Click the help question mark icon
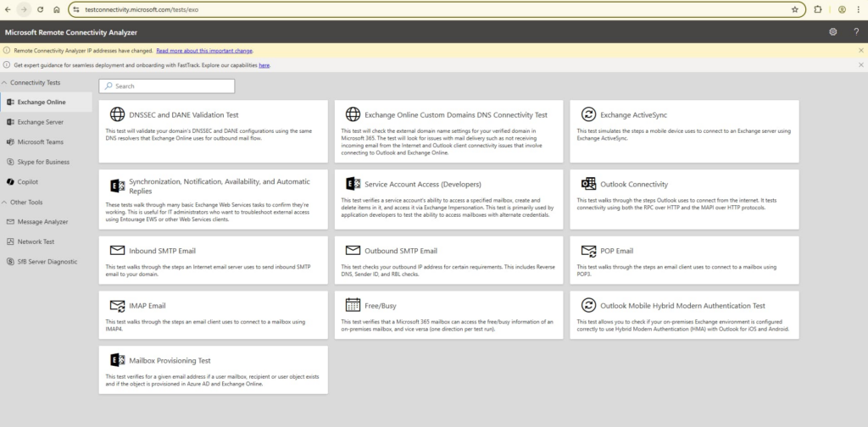The width and height of the screenshot is (868, 427). tap(856, 31)
